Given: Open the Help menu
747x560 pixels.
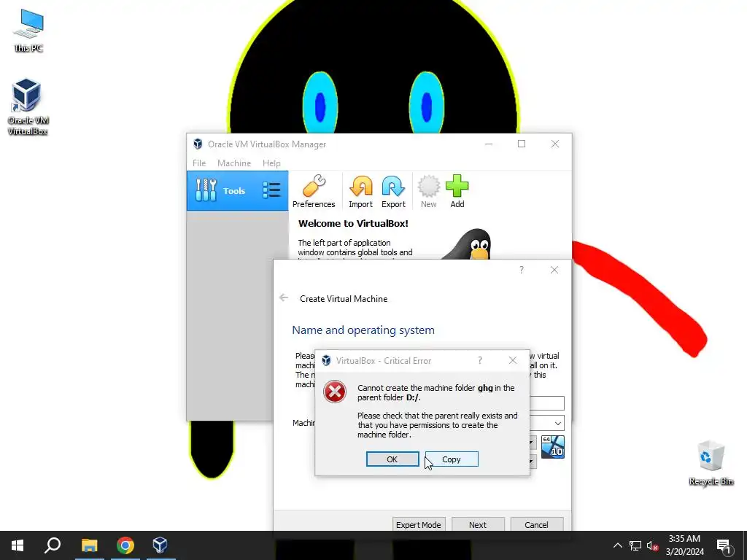Looking at the screenshot, I should [x=271, y=163].
